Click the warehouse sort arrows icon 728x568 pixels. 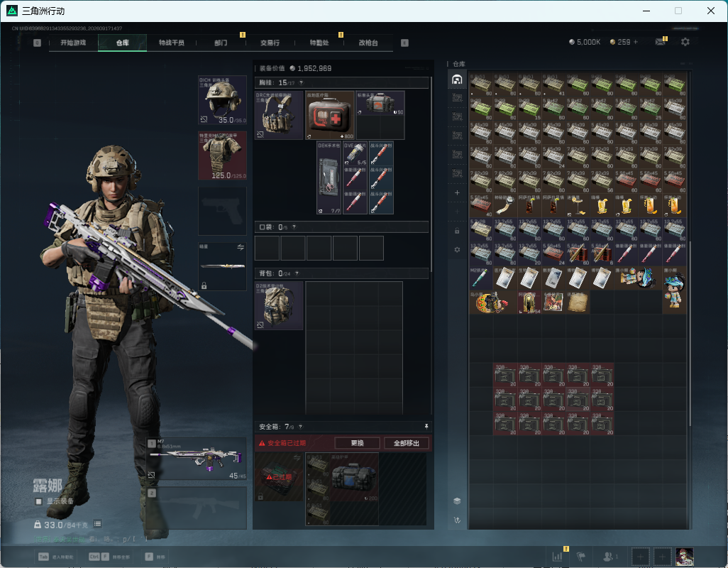[457, 520]
